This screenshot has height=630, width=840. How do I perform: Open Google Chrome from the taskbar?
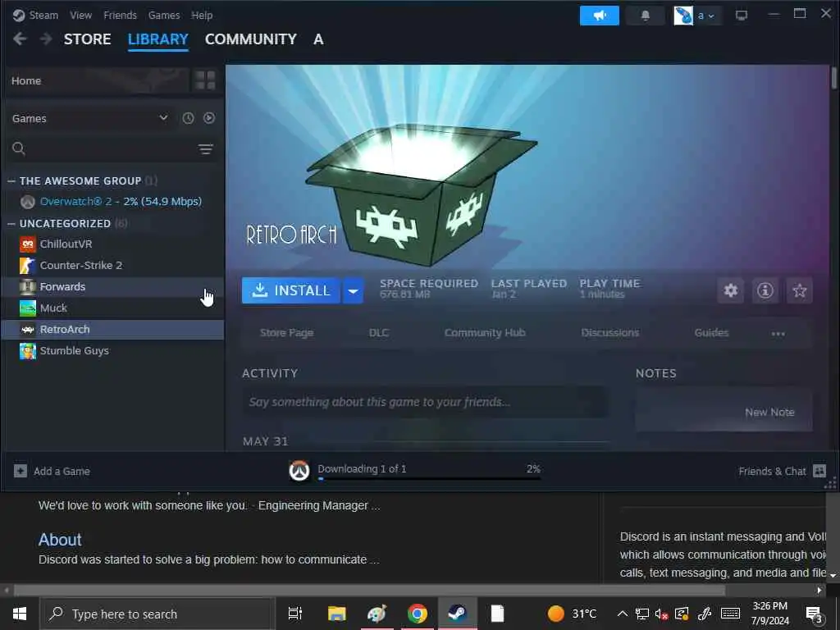[417, 614]
